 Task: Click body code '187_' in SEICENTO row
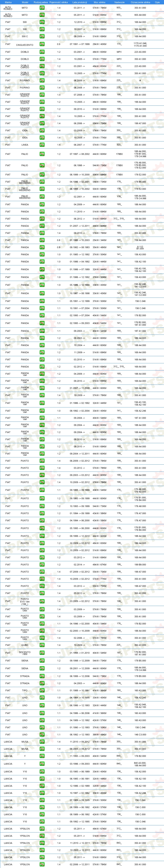coord(119,652)
